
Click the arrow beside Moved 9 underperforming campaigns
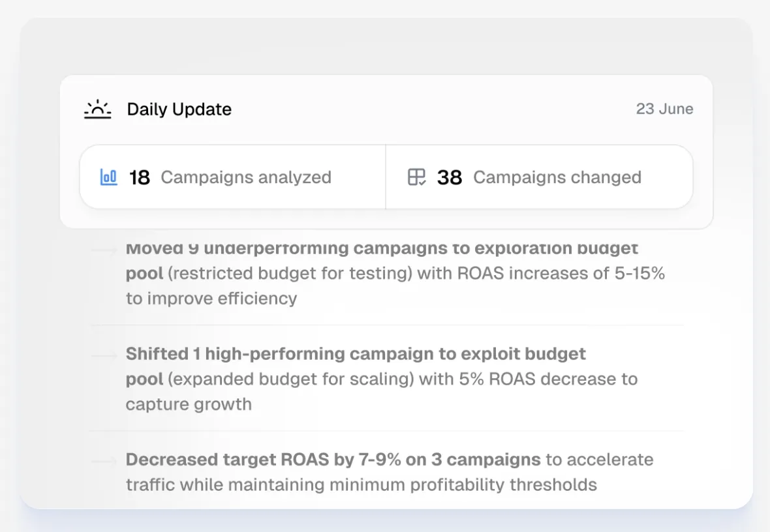pyautogui.click(x=104, y=250)
